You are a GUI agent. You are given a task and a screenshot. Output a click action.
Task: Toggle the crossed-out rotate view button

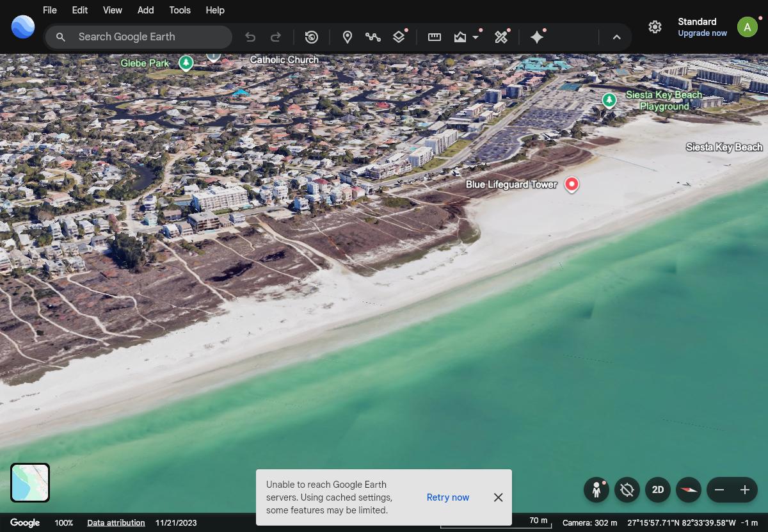point(627,490)
